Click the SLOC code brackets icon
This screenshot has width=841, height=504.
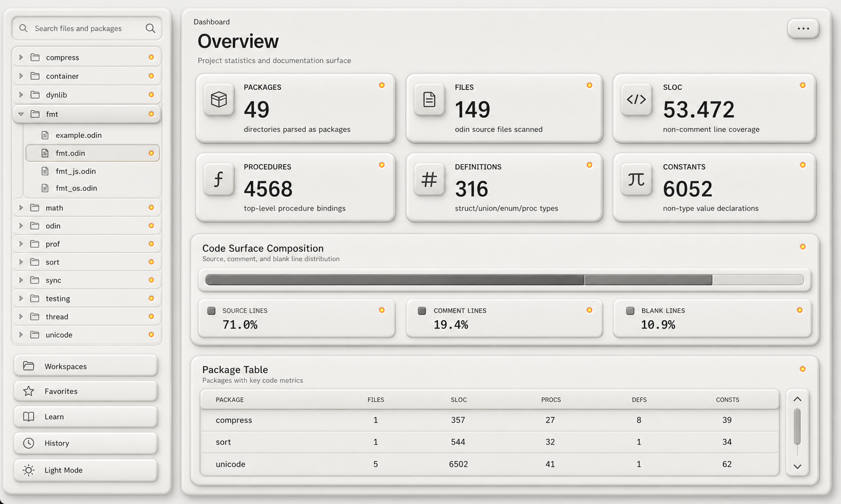636,99
